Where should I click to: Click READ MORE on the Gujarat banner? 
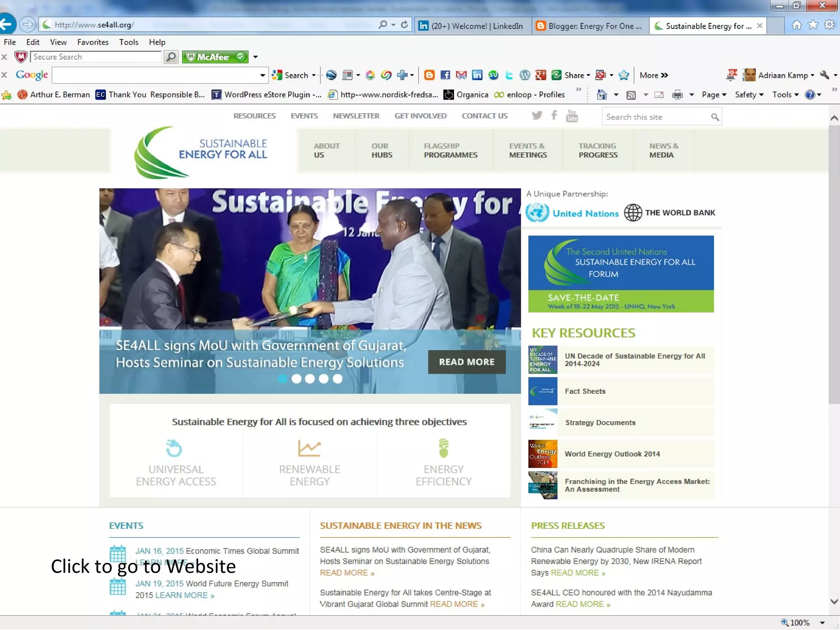467,362
